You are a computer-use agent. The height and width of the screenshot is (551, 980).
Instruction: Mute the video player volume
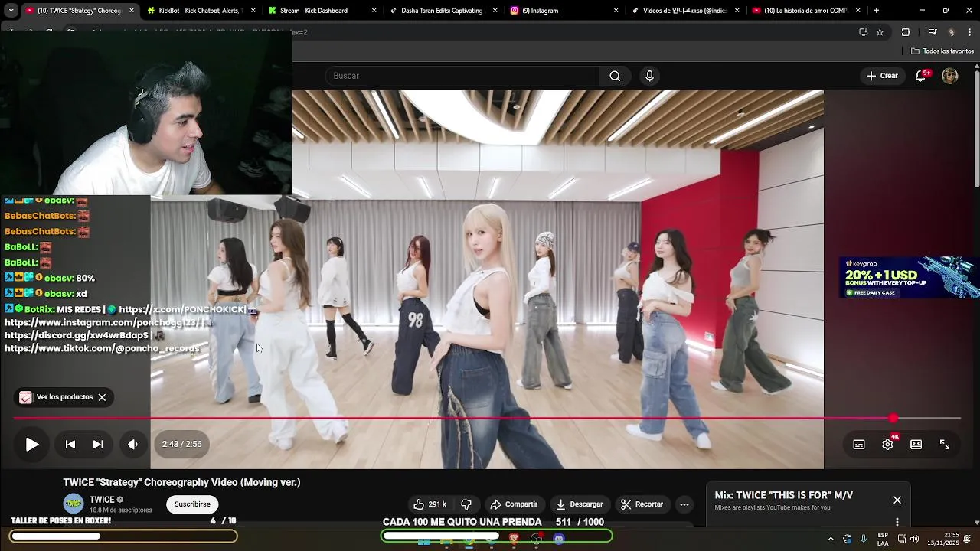[132, 444]
